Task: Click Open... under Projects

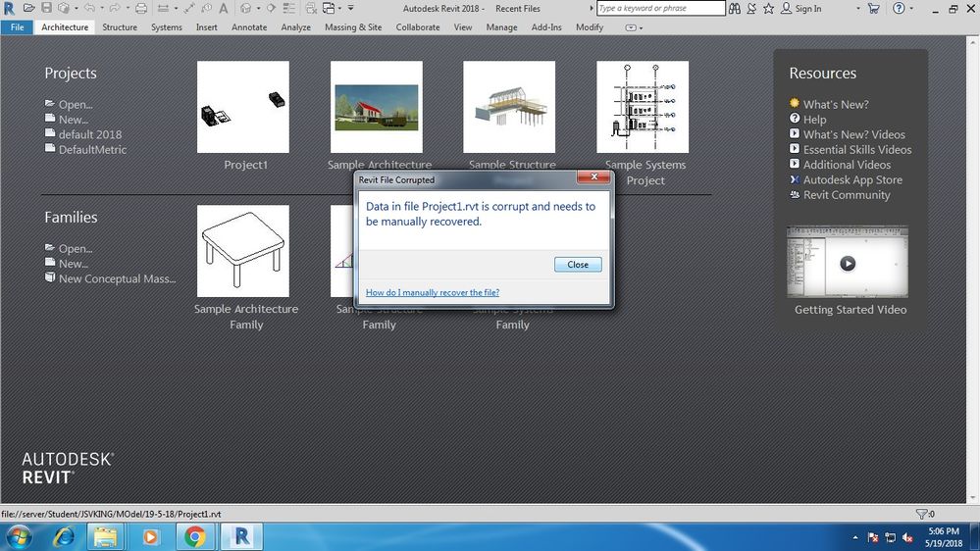Action: coord(75,104)
